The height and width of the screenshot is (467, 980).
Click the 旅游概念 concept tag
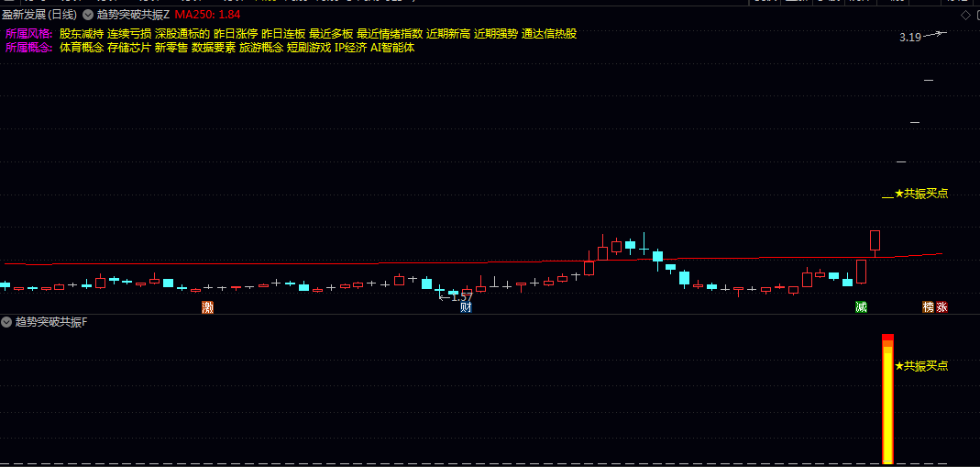coord(261,48)
